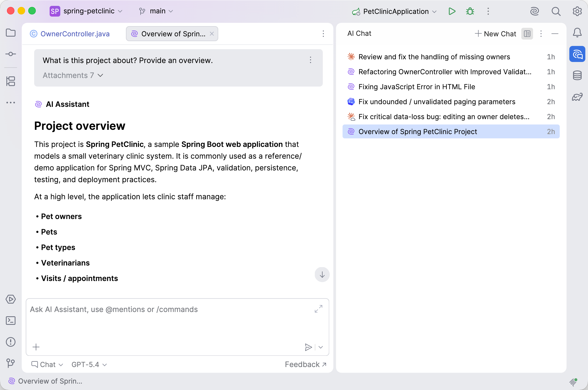
Task: Open Notifications bell
Action: click(577, 33)
